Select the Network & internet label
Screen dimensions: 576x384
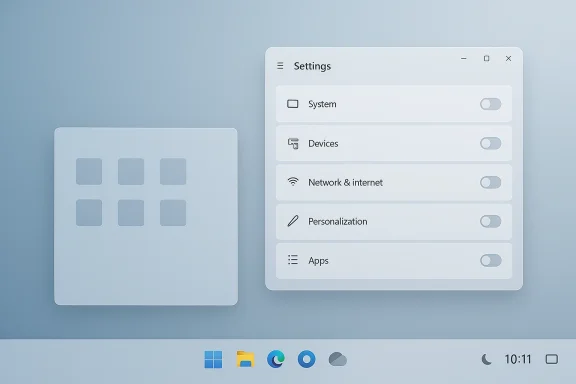click(345, 182)
